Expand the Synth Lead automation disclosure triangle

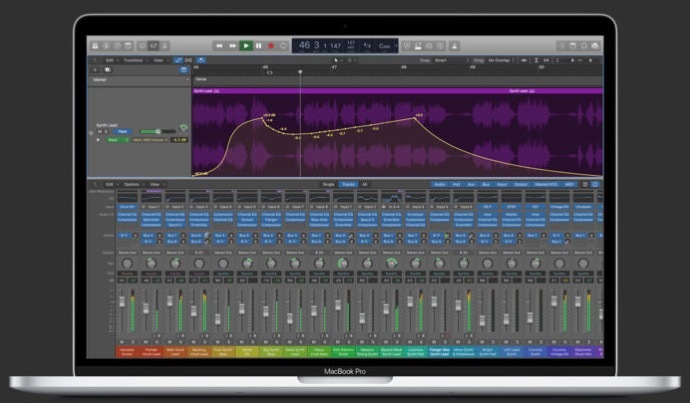(98, 139)
